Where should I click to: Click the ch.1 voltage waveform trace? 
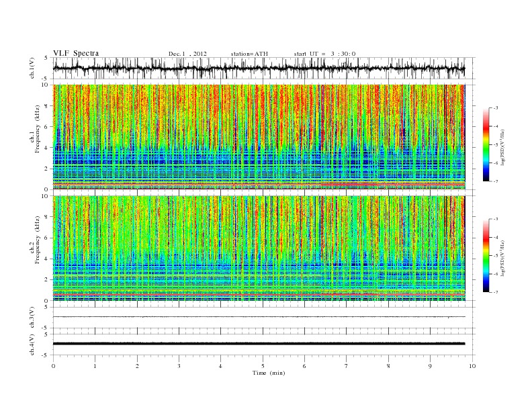(x=259, y=68)
